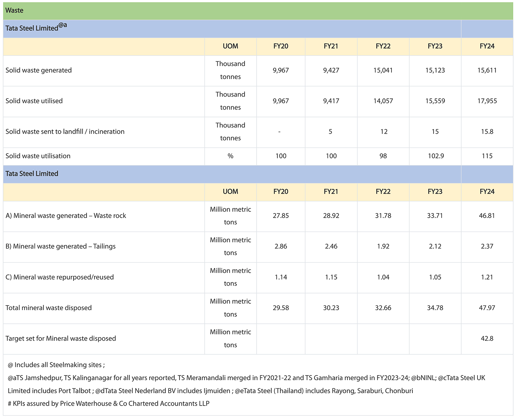
Task: Click waste rock FY24 value 46.81
Action: [x=487, y=216]
